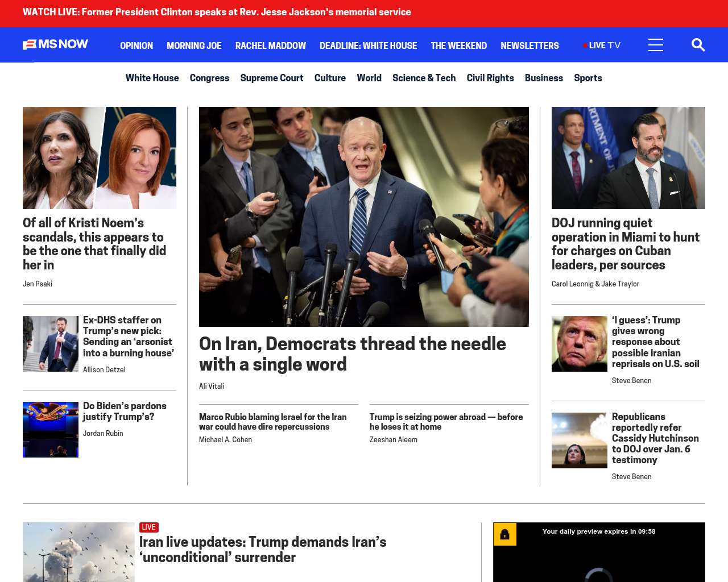This screenshot has height=582, width=728.
Task: Open the Business topic
Action: click(x=544, y=78)
